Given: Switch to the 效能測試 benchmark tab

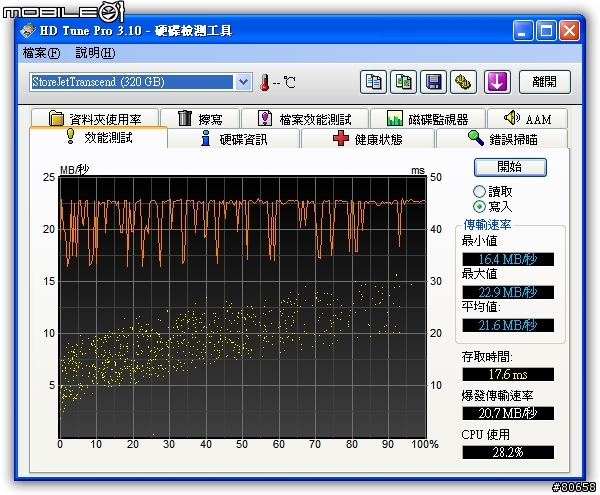Looking at the screenshot, I should (x=98, y=137).
